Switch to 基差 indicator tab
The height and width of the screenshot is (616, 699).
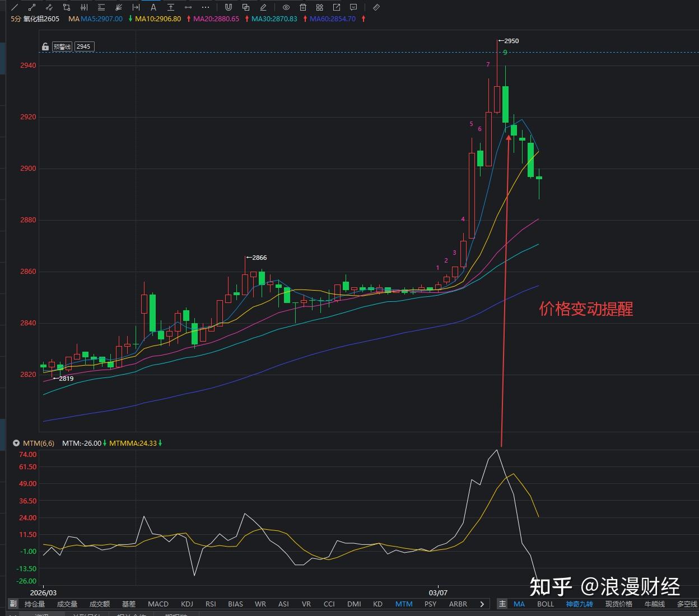click(x=129, y=604)
